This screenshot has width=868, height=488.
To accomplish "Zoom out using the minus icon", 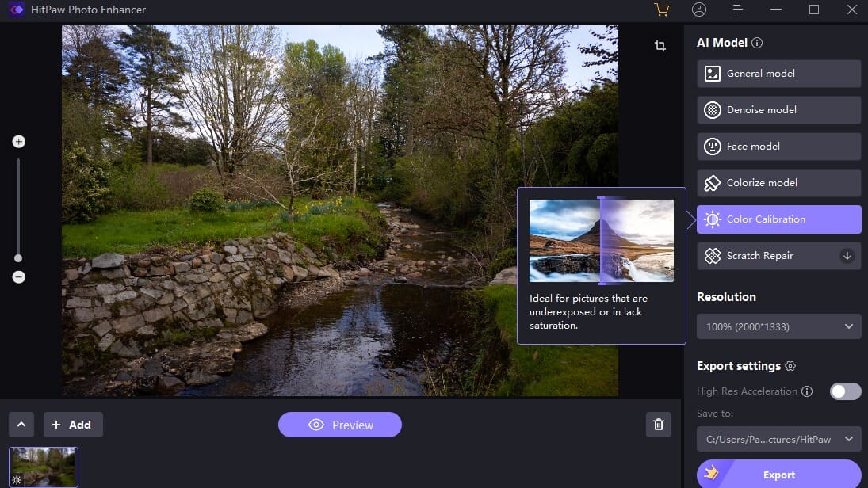I will (x=18, y=276).
